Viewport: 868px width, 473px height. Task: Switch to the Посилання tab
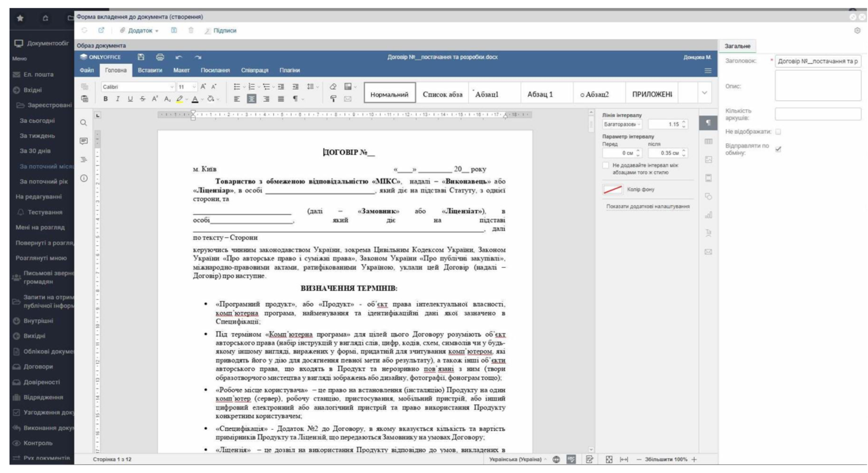215,70
